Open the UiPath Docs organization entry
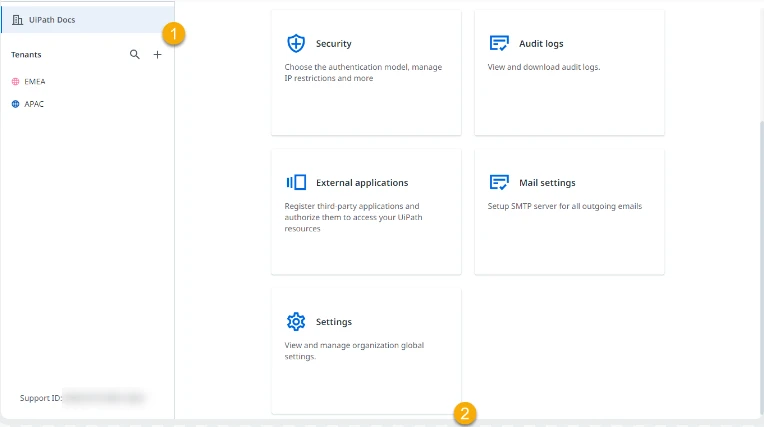 [88, 20]
